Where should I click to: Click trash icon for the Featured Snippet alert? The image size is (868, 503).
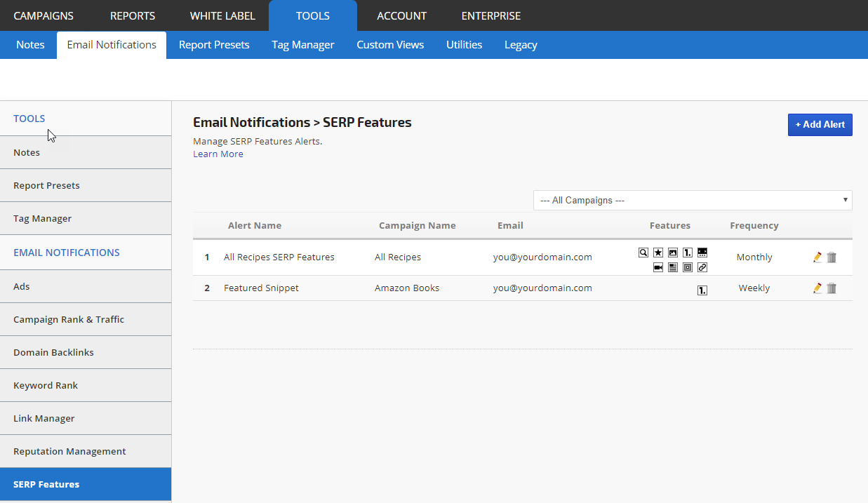coord(832,288)
